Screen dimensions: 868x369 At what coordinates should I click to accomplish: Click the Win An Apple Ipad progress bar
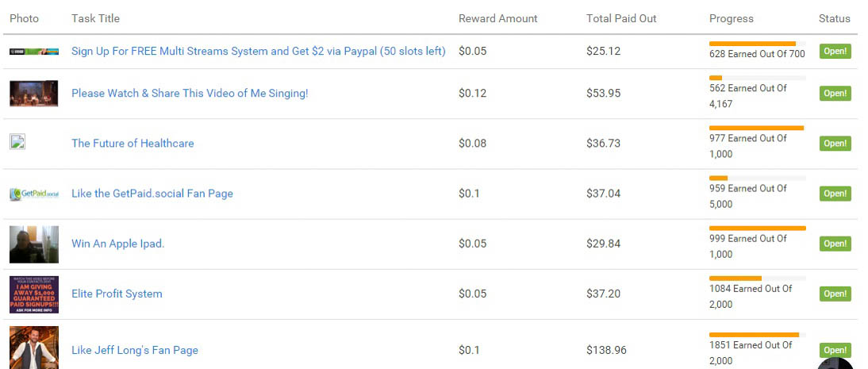click(x=757, y=228)
